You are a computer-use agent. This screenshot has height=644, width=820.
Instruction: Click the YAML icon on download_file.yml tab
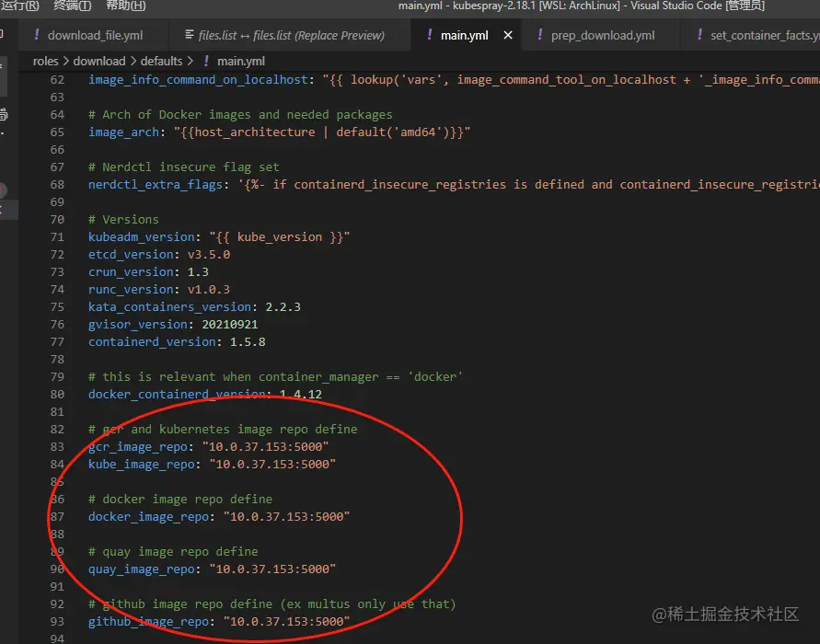point(37,35)
